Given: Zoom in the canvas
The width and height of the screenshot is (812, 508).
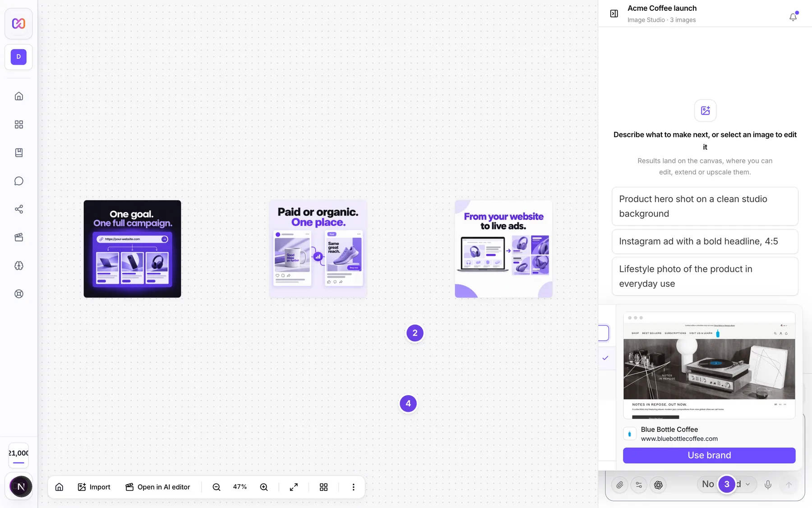Looking at the screenshot, I should pyautogui.click(x=264, y=487).
